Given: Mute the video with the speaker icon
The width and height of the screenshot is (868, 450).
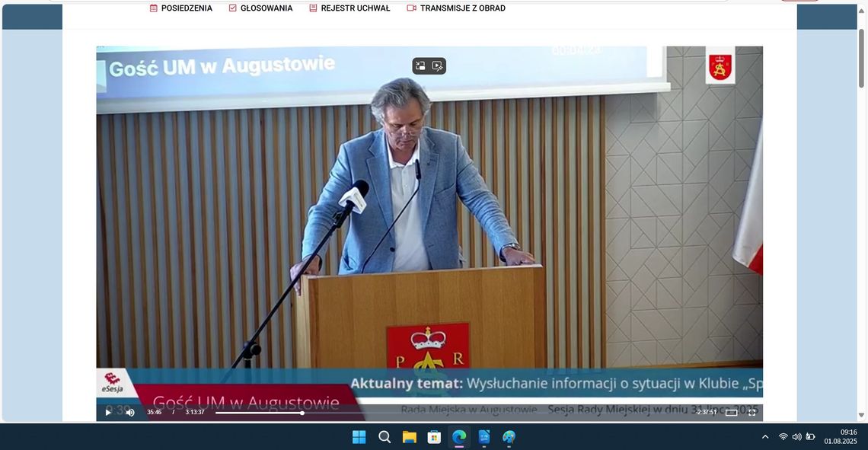Looking at the screenshot, I should tap(130, 413).
